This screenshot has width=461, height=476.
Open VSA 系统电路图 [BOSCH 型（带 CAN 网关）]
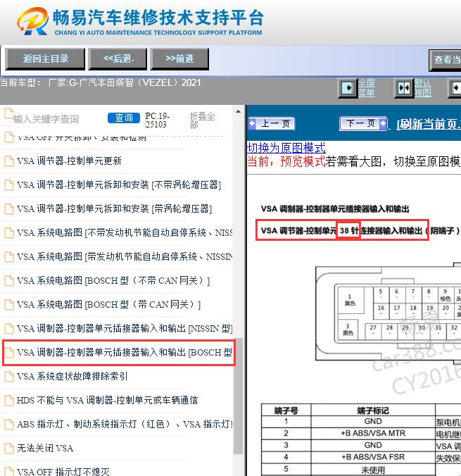(x=109, y=304)
